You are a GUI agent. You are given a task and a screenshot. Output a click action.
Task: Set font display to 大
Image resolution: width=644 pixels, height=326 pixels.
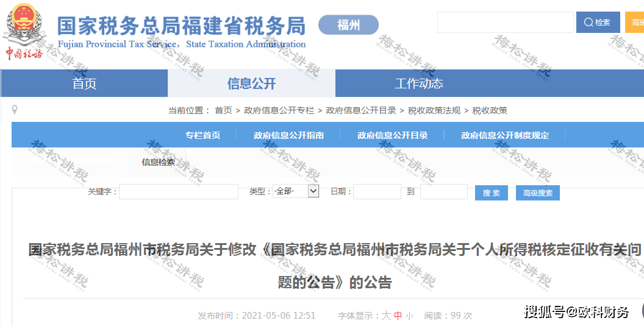click(386, 315)
